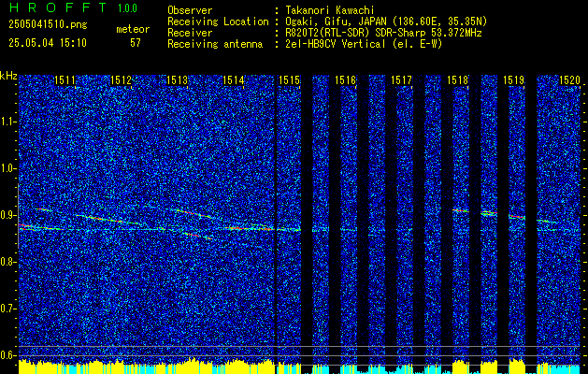Click the 1512 time marker
The image size is (588, 374).
[122, 79]
